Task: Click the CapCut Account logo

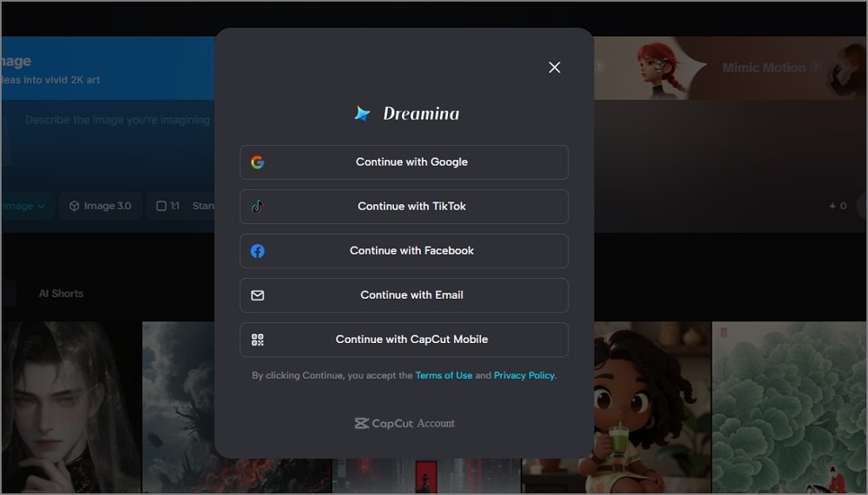Action: [404, 424]
